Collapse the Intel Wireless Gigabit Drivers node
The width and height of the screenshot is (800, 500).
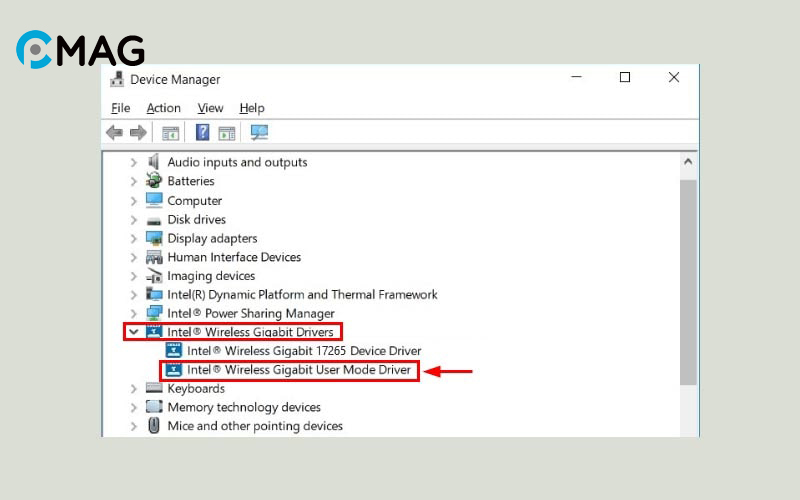134,332
